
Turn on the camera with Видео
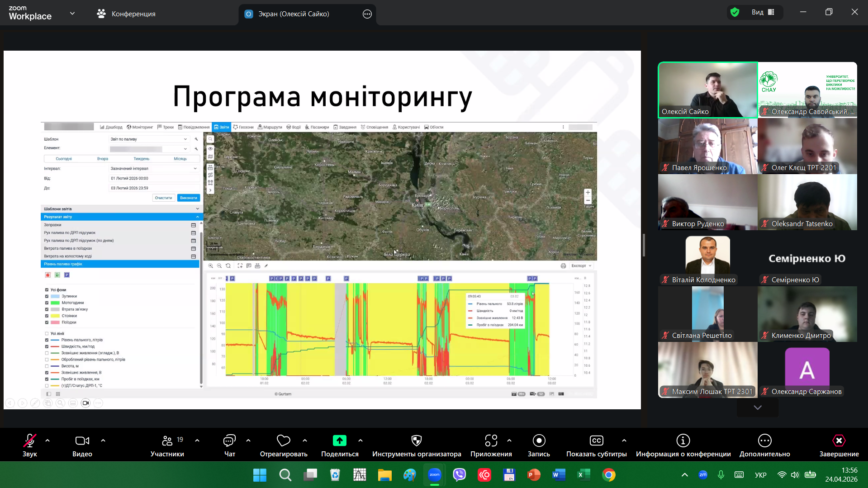[82, 441]
